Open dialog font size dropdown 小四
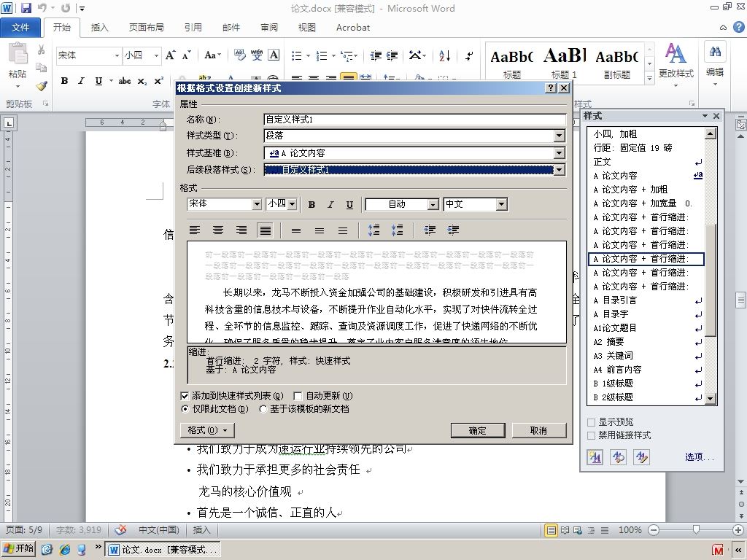This screenshot has height=560, width=747. pos(293,204)
